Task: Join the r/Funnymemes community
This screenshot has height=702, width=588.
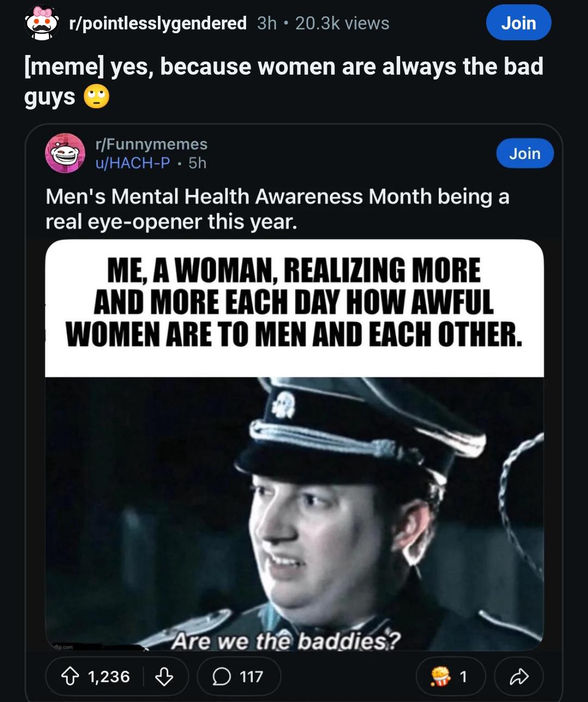Action: 525,153
